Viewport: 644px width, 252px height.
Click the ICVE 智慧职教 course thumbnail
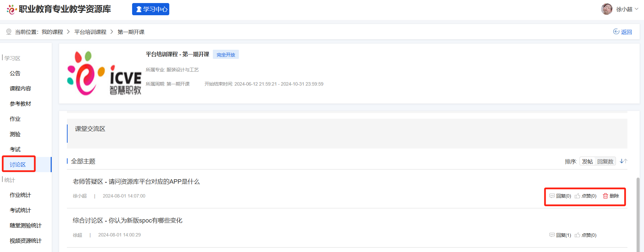[x=104, y=73]
